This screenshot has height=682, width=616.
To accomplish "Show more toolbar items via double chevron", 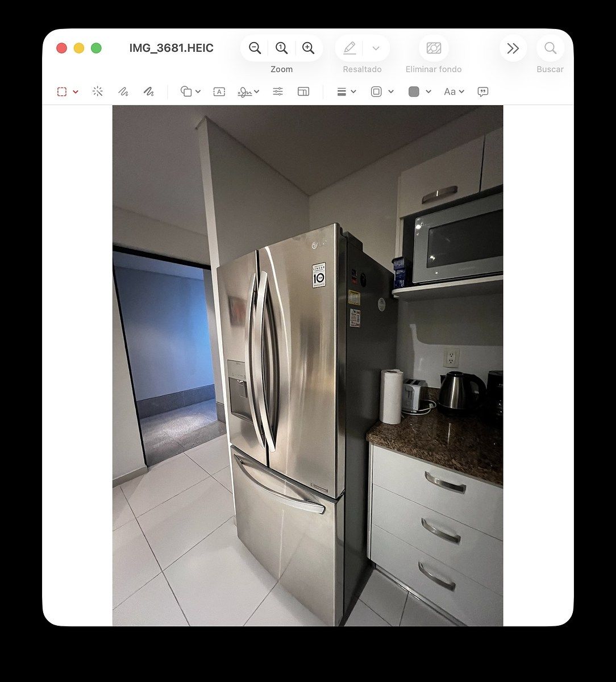I will pyautogui.click(x=513, y=48).
